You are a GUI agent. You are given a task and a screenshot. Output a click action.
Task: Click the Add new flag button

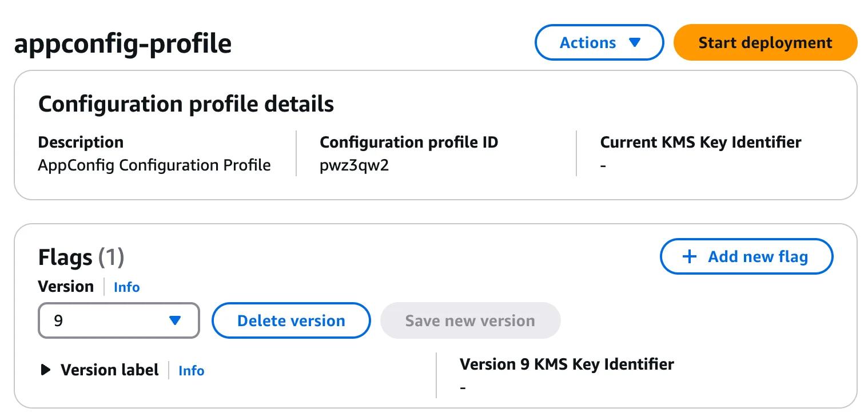click(746, 256)
